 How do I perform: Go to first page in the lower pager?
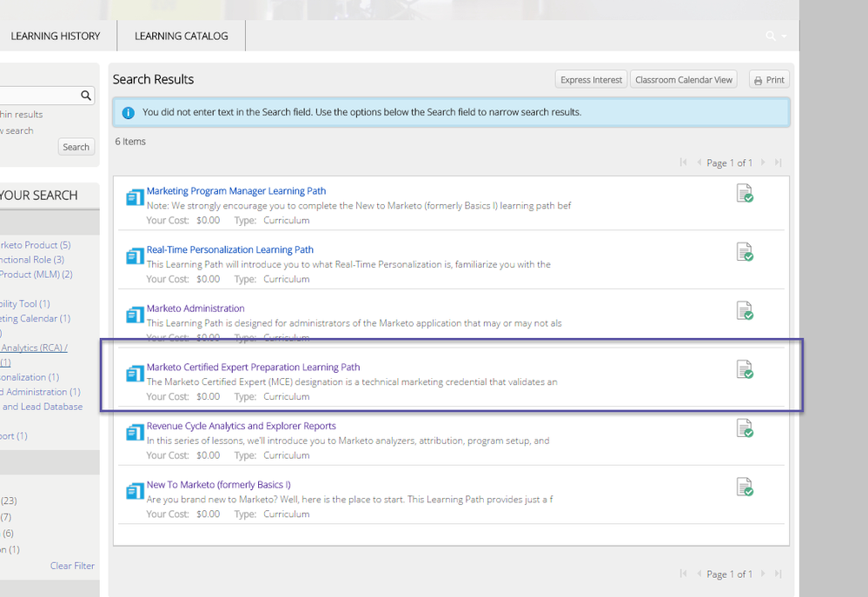tap(683, 574)
